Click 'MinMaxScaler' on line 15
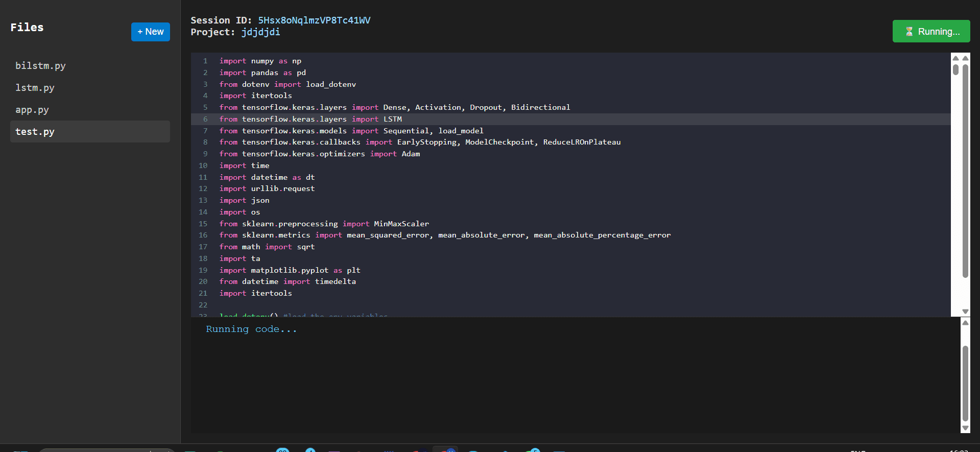 pos(401,224)
